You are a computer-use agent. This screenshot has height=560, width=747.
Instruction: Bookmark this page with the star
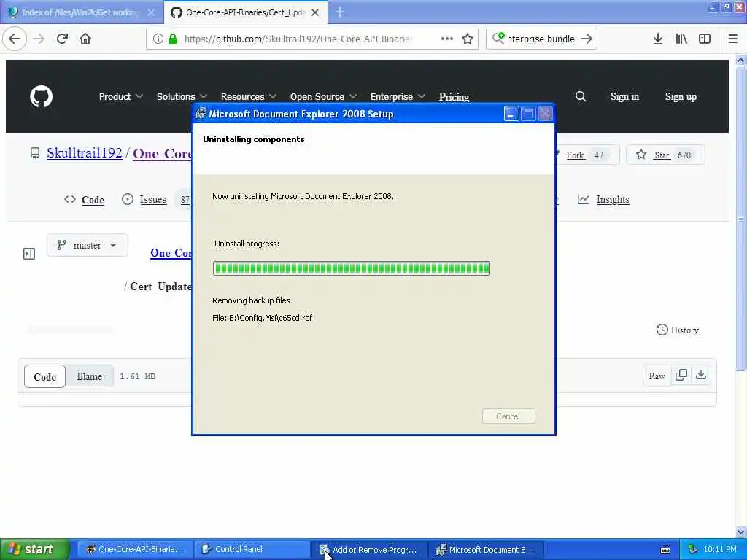(x=468, y=39)
